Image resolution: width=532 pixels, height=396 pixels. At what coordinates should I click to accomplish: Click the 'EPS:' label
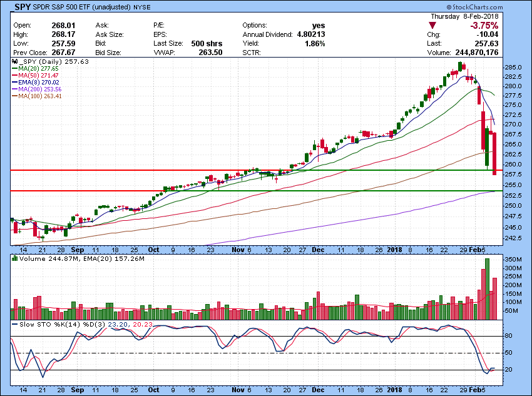tap(160, 34)
